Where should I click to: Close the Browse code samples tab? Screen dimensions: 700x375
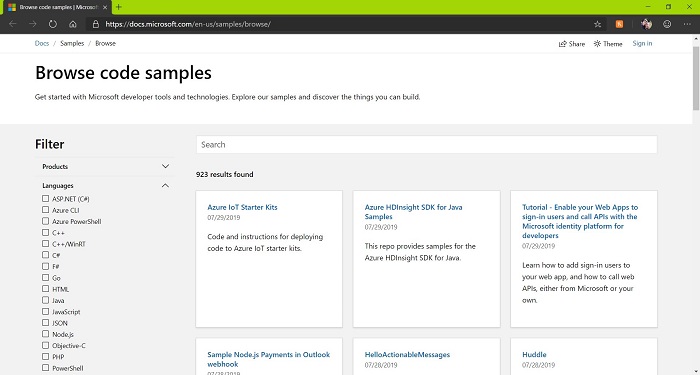(105, 7)
